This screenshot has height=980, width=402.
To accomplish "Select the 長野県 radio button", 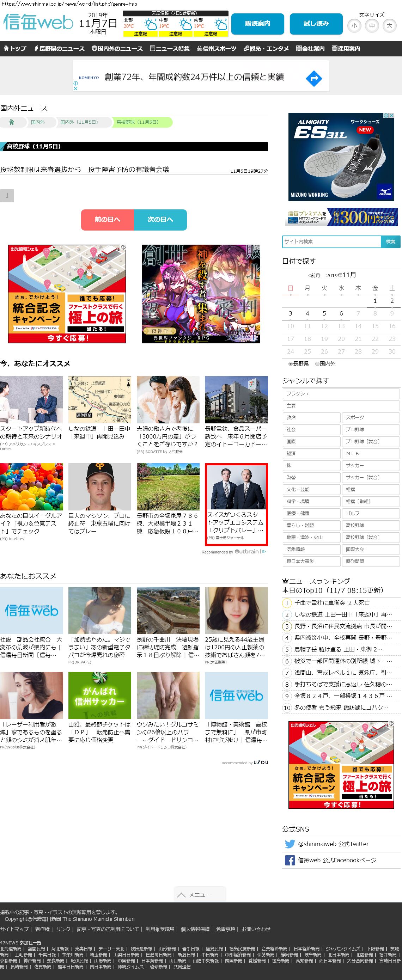I will click(291, 364).
